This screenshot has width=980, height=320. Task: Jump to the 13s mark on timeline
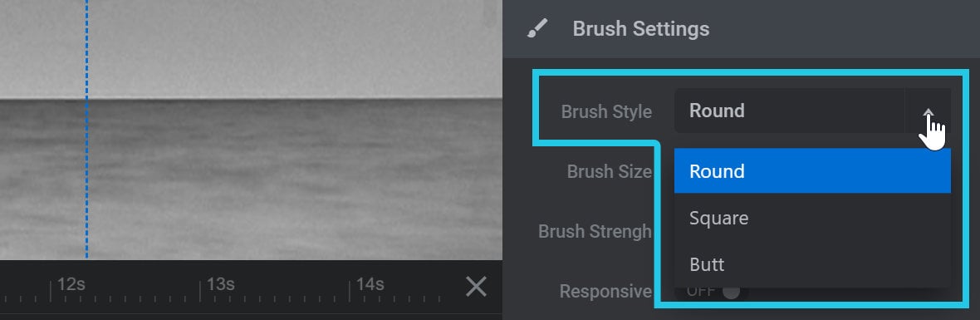tap(220, 284)
